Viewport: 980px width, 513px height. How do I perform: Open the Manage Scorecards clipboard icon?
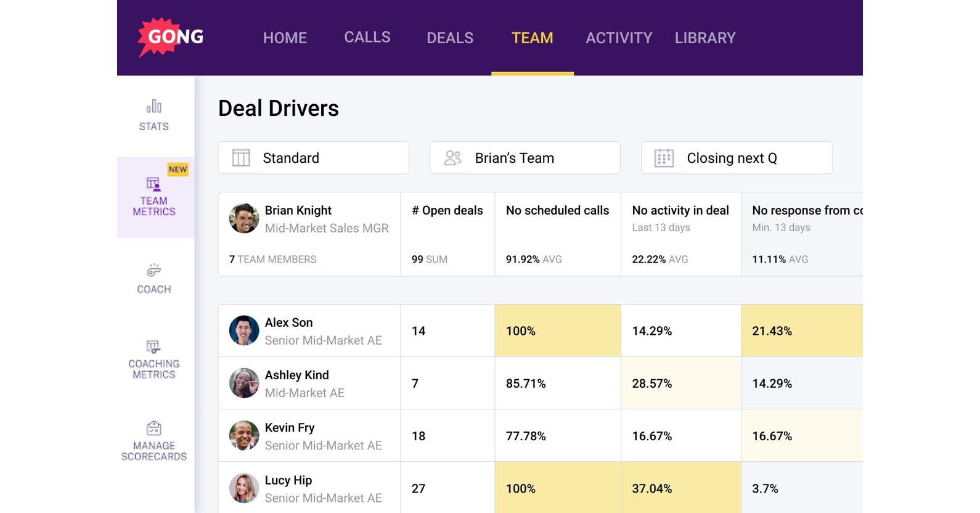coord(154,428)
